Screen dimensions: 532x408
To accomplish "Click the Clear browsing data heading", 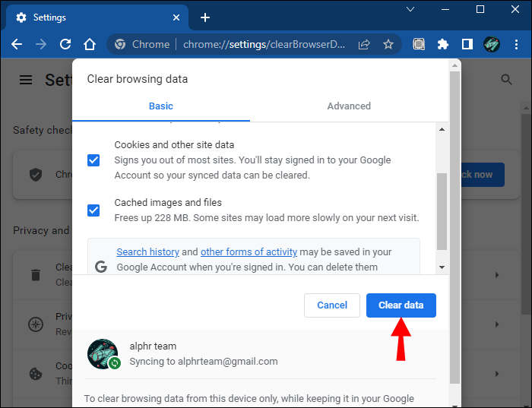I will 138,79.
